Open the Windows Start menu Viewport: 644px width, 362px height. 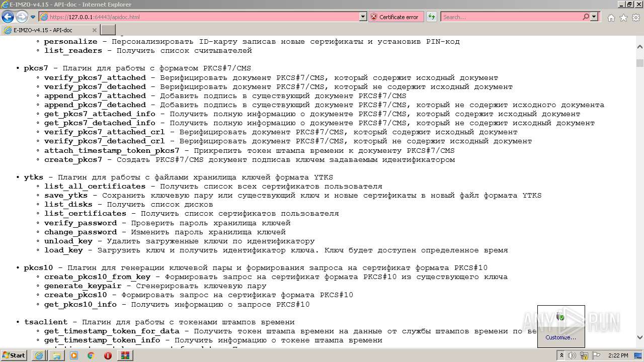(14, 355)
